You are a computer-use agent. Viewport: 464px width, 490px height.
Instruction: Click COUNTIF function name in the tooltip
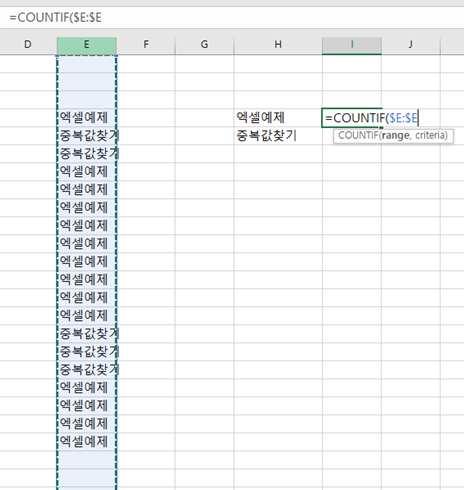click(x=358, y=136)
